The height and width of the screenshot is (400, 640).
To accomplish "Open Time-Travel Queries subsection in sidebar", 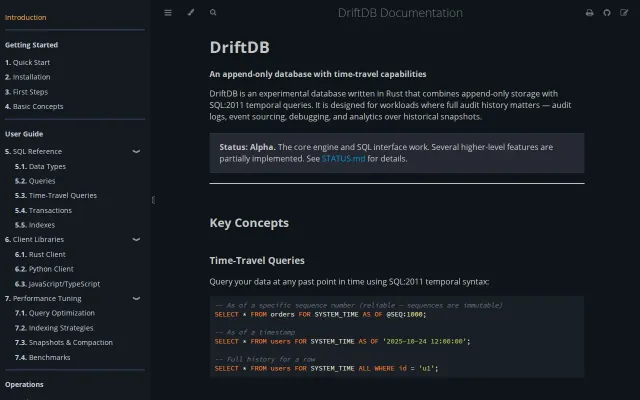I will point(56,196).
